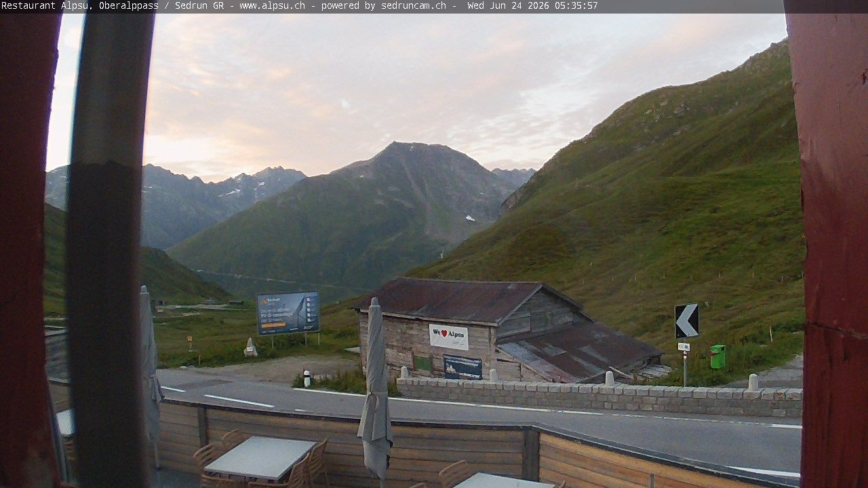868x488 pixels.
Task: Click the black-and-white chevron road sign
Action: (x=686, y=321)
